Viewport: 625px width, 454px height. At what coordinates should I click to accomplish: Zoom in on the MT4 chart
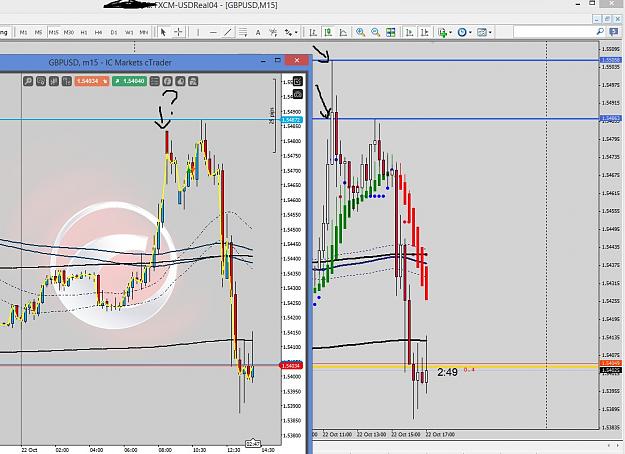[x=361, y=32]
